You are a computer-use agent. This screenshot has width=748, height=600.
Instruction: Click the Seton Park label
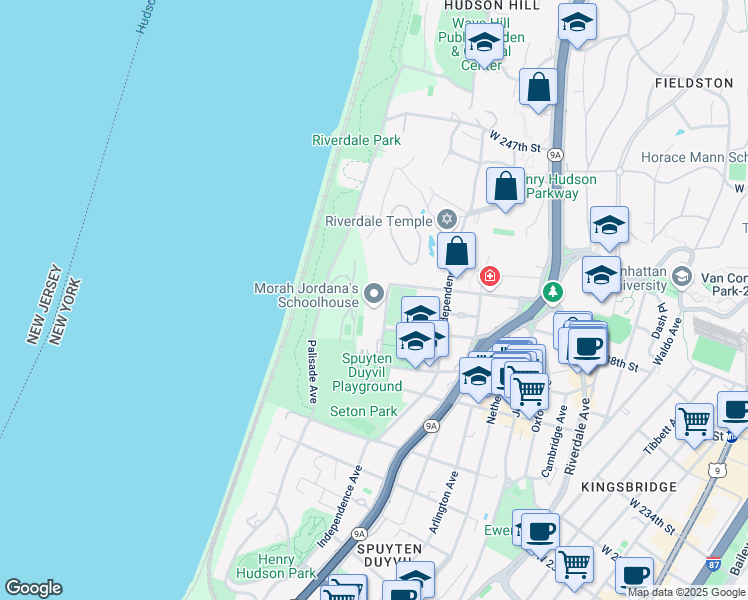[x=364, y=411]
